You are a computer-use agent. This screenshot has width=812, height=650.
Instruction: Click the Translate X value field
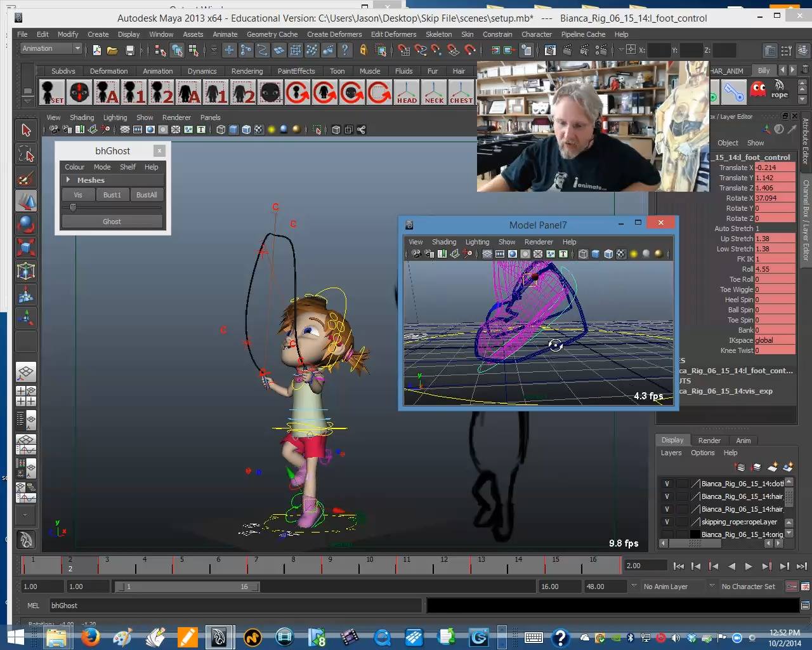pyautogui.click(x=775, y=168)
